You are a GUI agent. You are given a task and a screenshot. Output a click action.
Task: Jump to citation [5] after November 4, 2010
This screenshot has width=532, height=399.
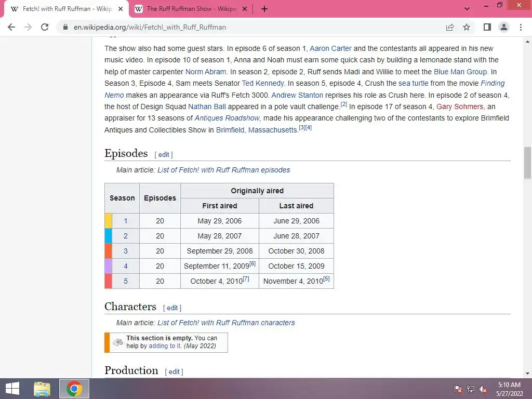tap(326, 278)
